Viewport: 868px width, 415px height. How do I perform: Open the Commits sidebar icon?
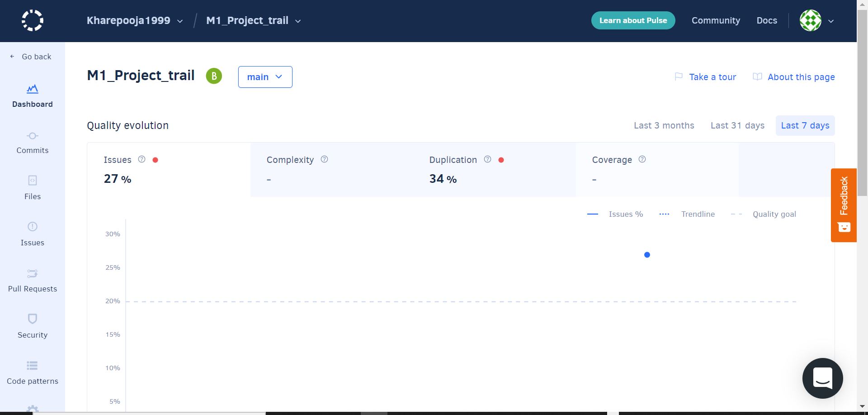coord(33,136)
